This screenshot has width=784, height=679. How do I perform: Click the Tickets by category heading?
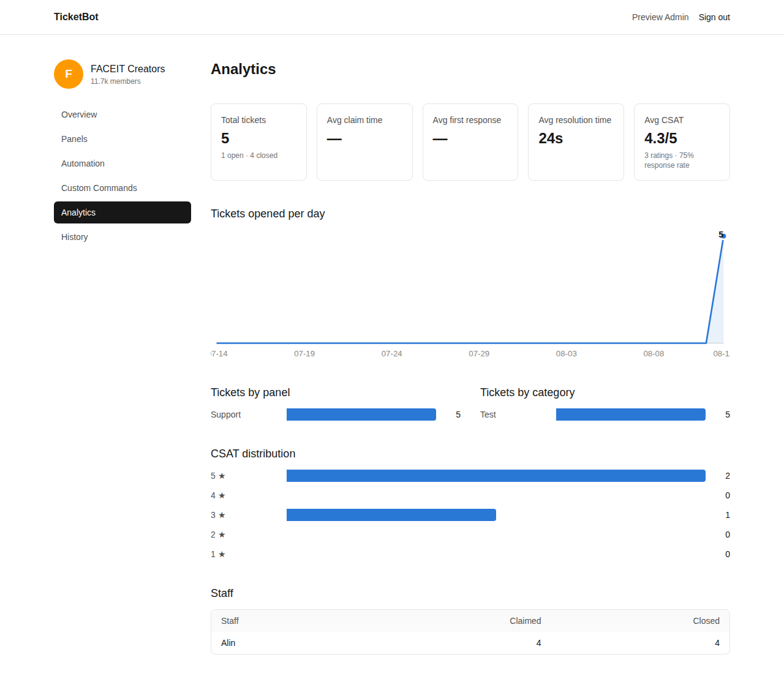[x=527, y=392]
